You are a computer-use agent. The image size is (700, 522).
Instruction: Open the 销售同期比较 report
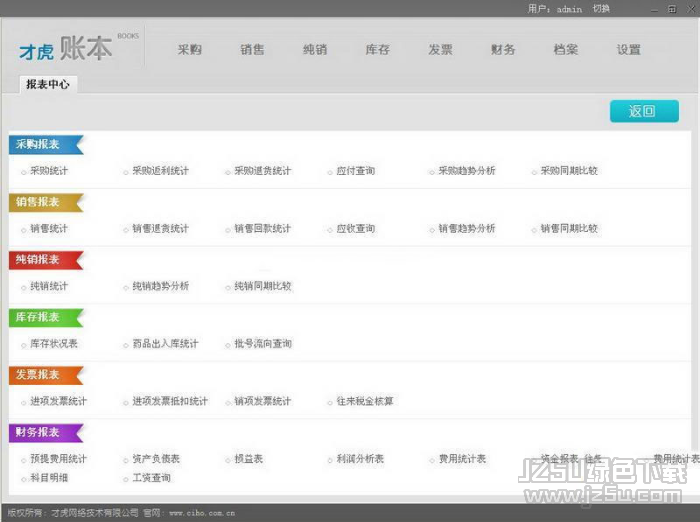[x=569, y=229]
